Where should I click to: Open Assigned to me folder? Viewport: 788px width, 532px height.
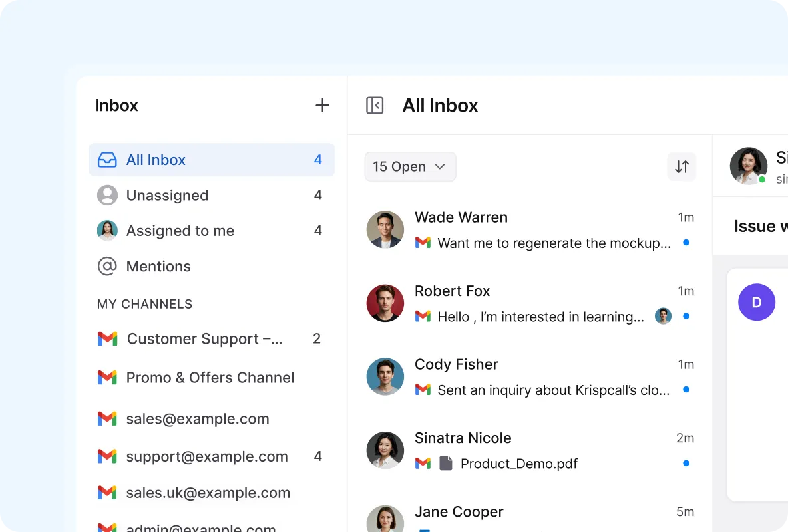pyautogui.click(x=180, y=231)
